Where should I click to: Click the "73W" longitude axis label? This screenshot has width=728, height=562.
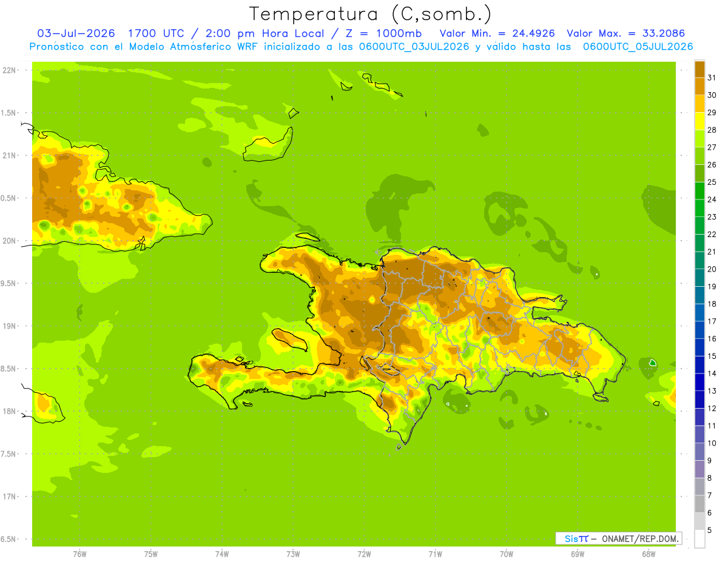click(293, 554)
